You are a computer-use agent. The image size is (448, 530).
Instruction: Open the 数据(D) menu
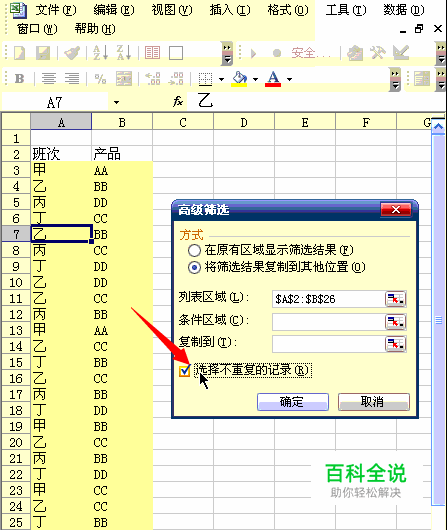click(403, 10)
